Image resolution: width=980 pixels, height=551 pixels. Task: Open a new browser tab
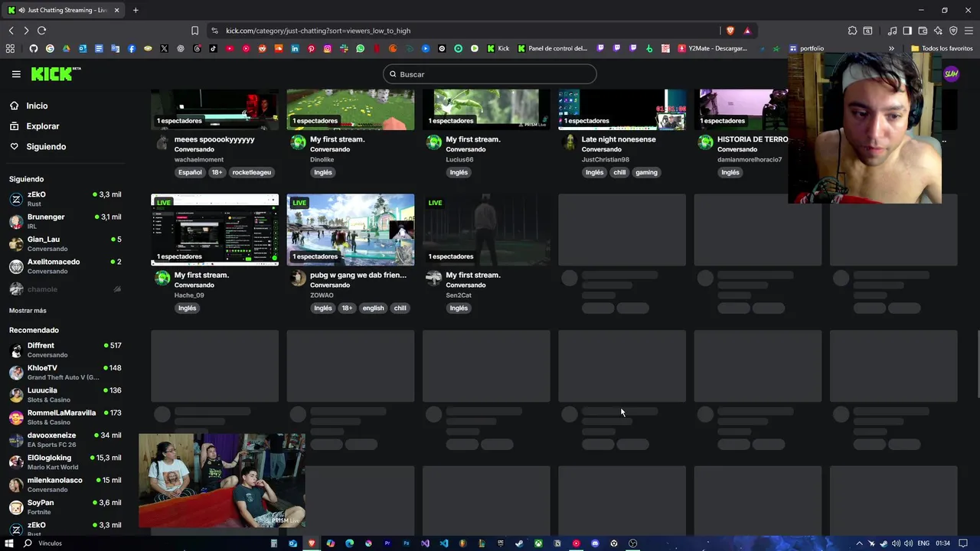(x=136, y=10)
